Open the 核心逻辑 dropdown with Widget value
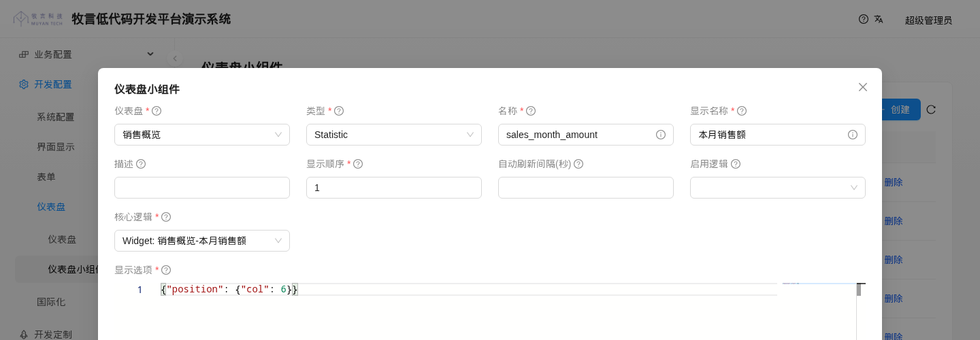This screenshot has height=340, width=980. click(x=202, y=241)
